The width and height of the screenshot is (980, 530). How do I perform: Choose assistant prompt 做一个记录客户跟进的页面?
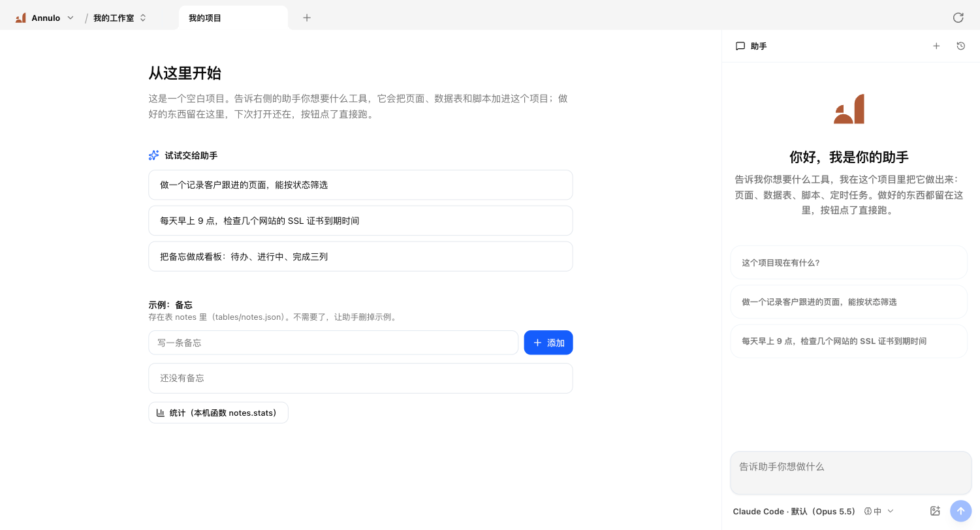point(849,302)
